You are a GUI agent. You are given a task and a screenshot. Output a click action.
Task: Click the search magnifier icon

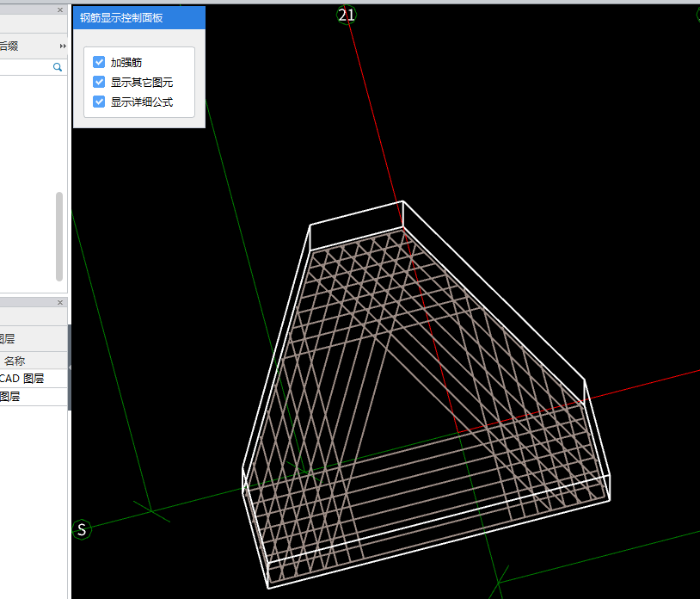(58, 67)
